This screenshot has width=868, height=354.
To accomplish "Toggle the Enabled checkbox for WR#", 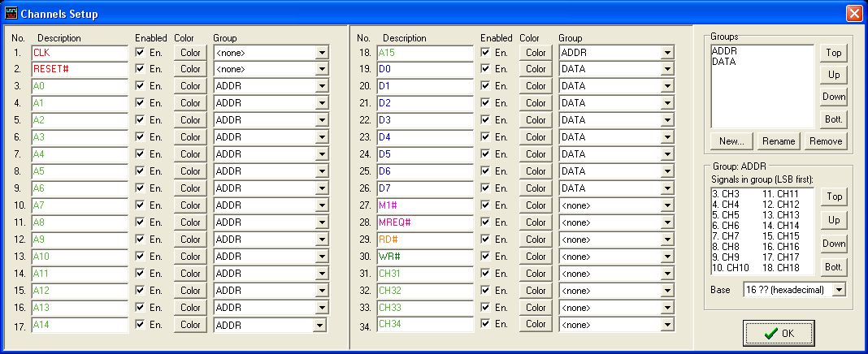I will pos(487,257).
